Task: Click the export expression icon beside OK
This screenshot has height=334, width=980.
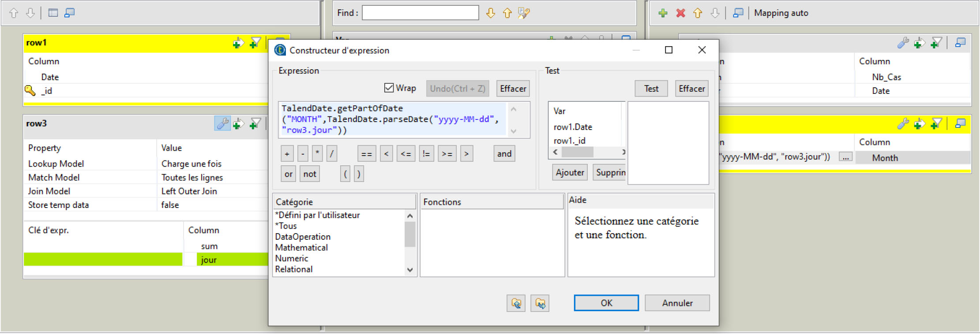Action: click(540, 303)
